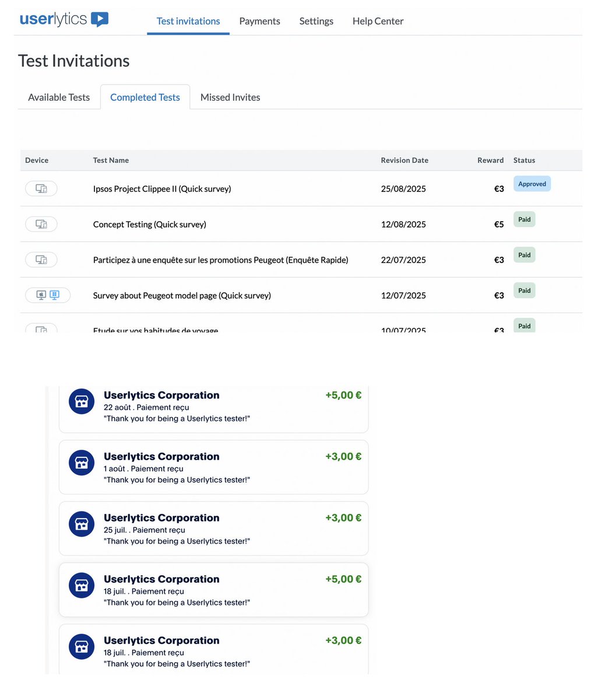
Task: Open the Test invitations nav tab
Action: pos(188,21)
